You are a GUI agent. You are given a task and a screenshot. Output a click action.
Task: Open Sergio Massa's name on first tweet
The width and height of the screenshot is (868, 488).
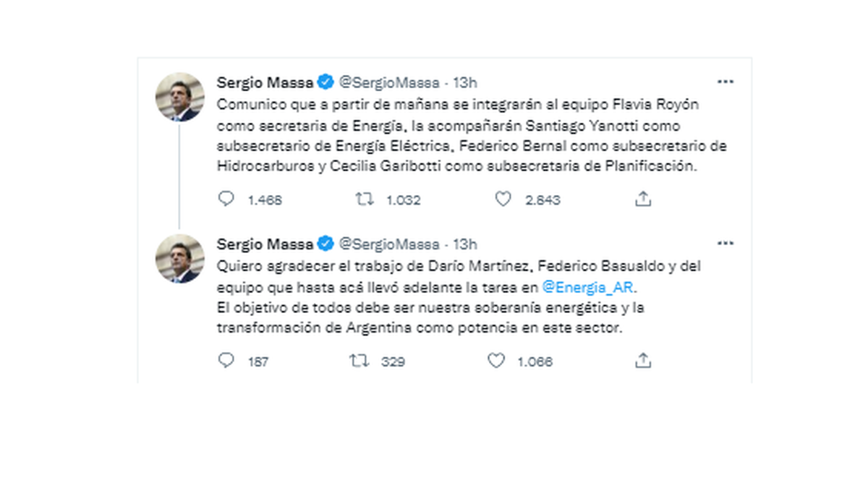tap(265, 82)
